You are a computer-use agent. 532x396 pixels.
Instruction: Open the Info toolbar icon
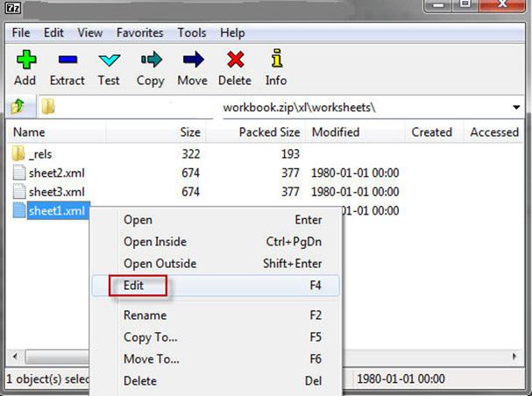276,60
